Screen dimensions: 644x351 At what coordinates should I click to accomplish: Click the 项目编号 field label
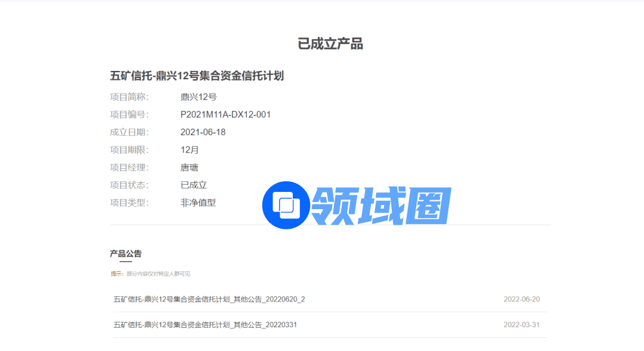tap(129, 114)
